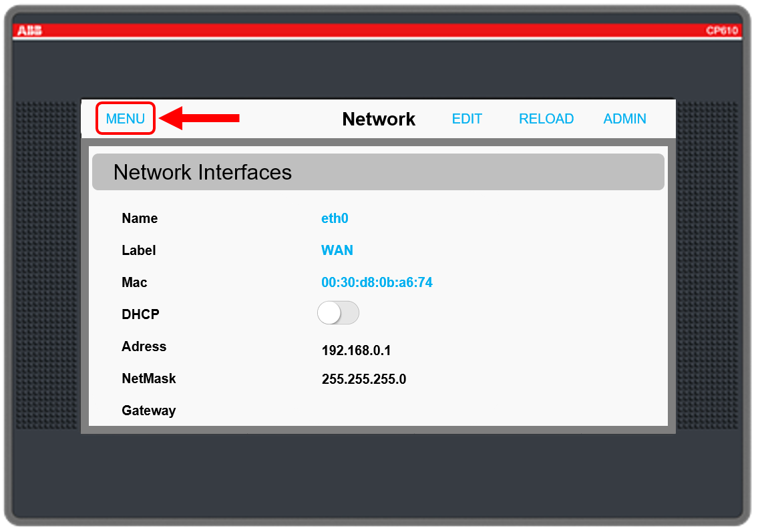Click the CP610 model label
Screen dimensions: 758x532
point(723,31)
